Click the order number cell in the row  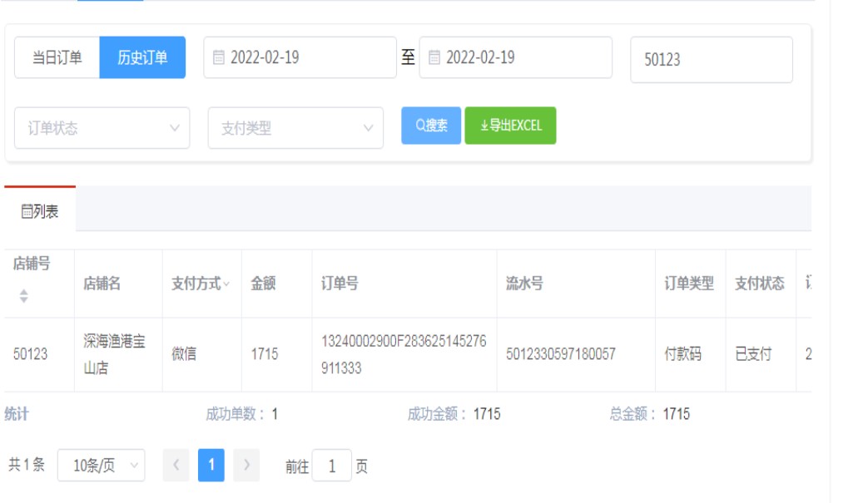click(x=404, y=354)
